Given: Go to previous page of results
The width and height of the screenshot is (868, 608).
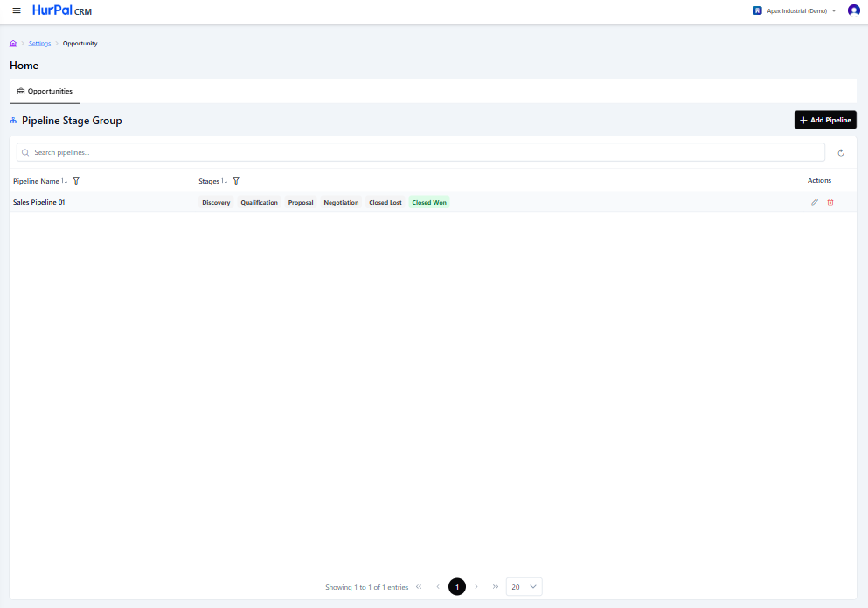Looking at the screenshot, I should coord(438,586).
